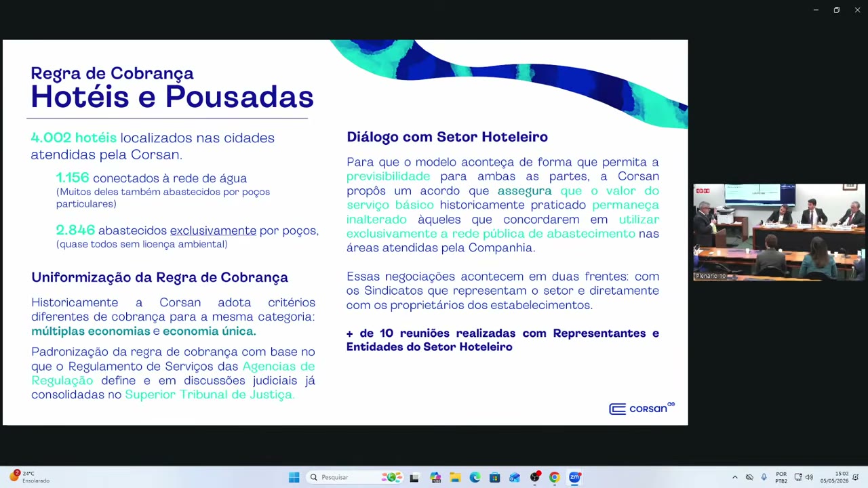This screenshot has height=488, width=868.
Task: Click the "múltiplas economias" highlighted text
Action: pos(90,331)
